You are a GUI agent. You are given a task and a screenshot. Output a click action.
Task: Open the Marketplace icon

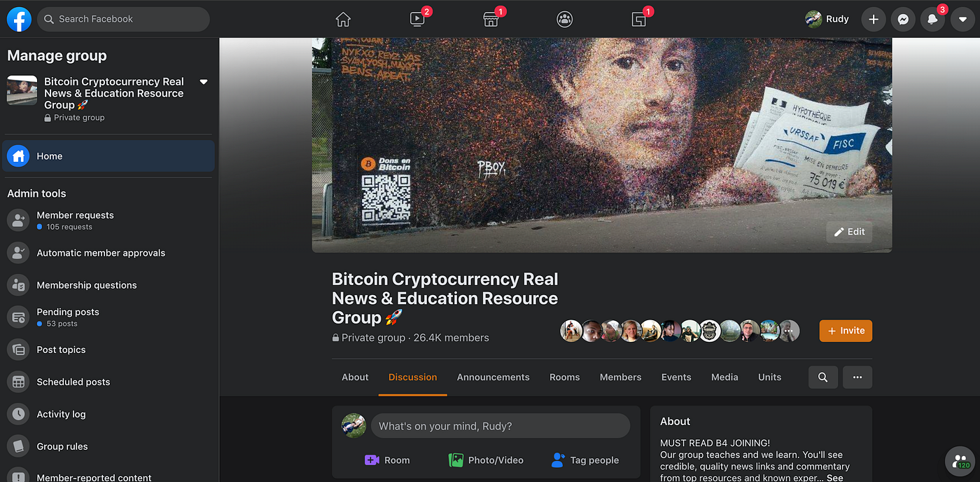tap(491, 20)
